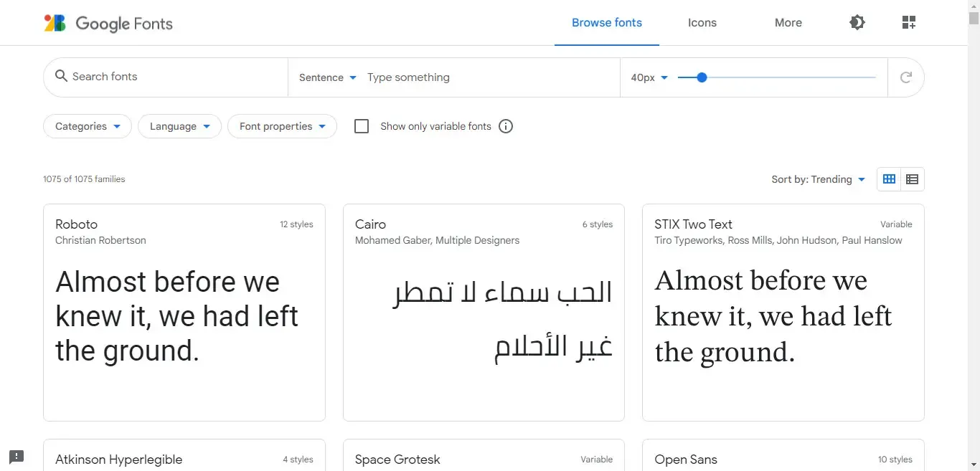
Task: Click the 'Variable' label on STIX Two Text
Action: pyautogui.click(x=896, y=224)
